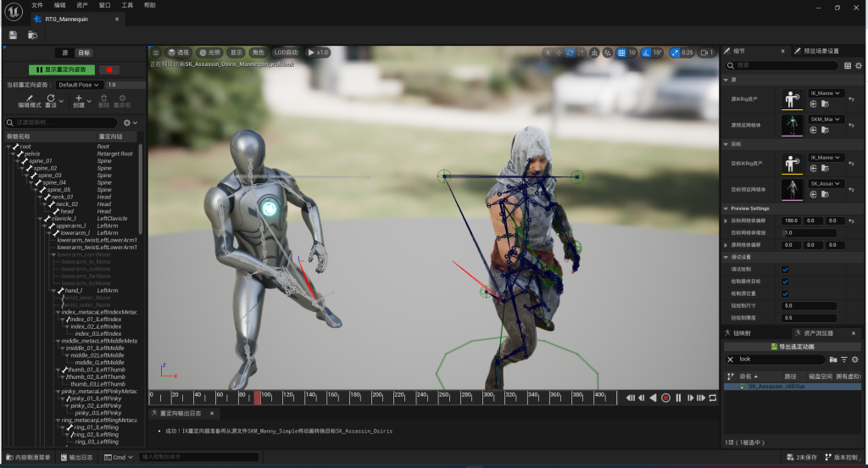The height and width of the screenshot is (468, 868).
Task: Use selected asset for source preview mesh
Action: (813, 131)
